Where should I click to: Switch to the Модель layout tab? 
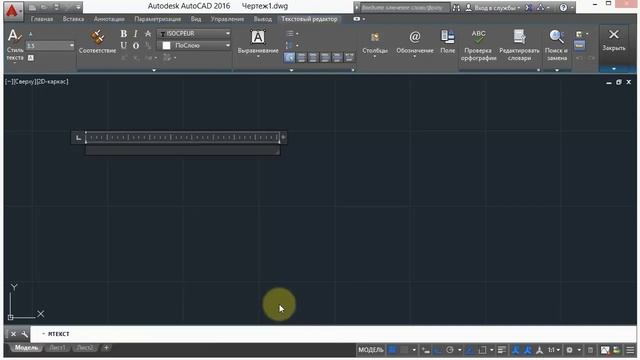26,348
